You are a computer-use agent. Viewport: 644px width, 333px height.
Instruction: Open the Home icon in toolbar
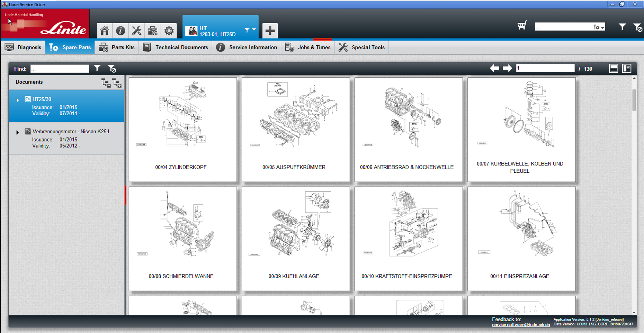[105, 31]
